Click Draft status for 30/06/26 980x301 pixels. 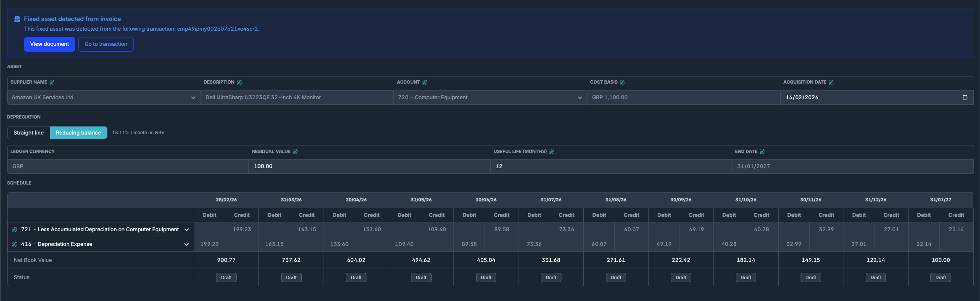pyautogui.click(x=486, y=277)
